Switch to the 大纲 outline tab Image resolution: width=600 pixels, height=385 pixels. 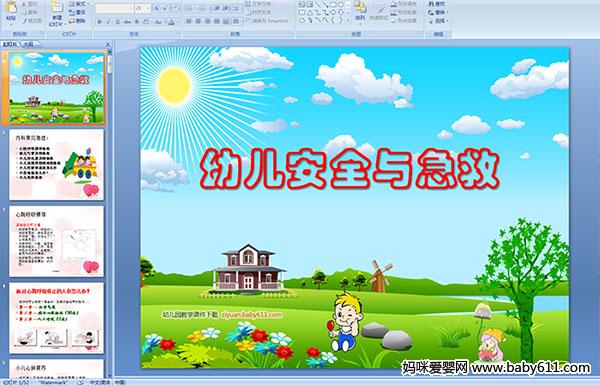(28, 44)
